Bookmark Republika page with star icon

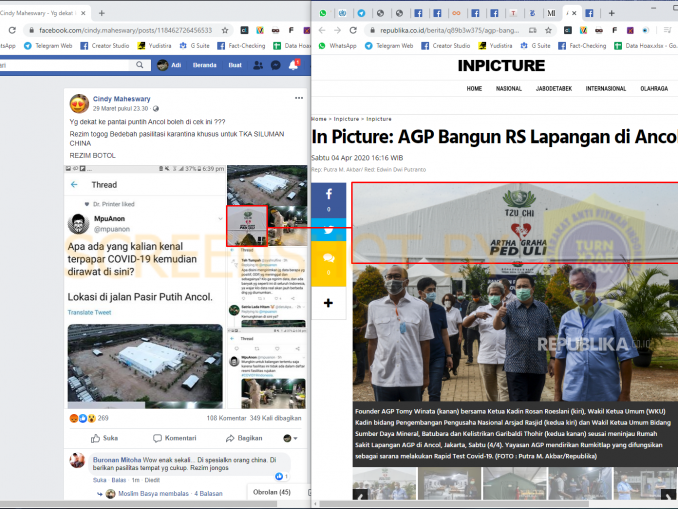(x=548, y=30)
